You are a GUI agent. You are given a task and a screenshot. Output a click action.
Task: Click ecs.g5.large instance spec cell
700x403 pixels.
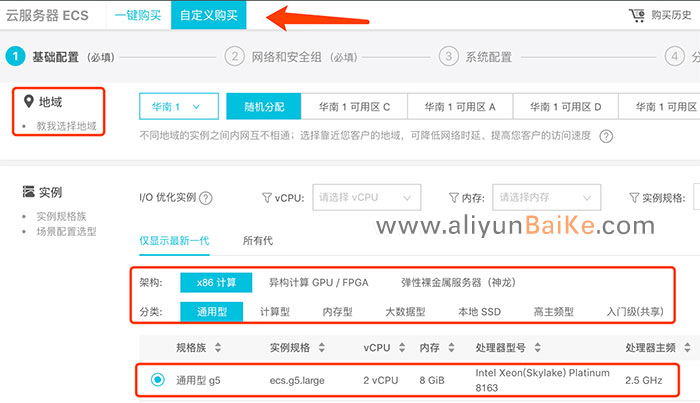[297, 380]
